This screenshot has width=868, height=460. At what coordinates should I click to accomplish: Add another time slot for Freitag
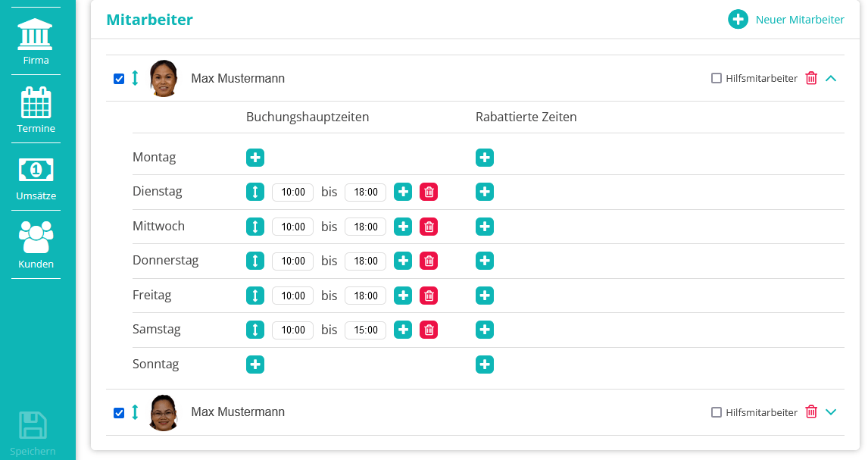click(x=403, y=296)
